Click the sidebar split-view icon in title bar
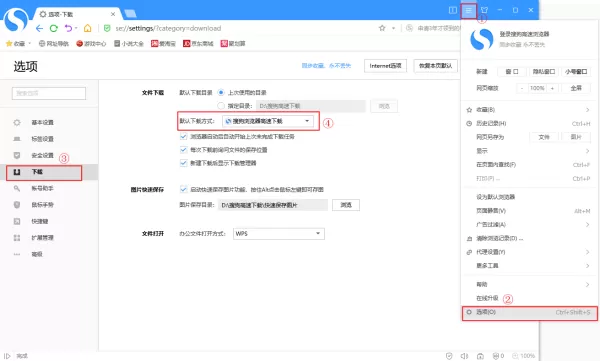The image size is (600, 361). pyautogui.click(x=453, y=10)
